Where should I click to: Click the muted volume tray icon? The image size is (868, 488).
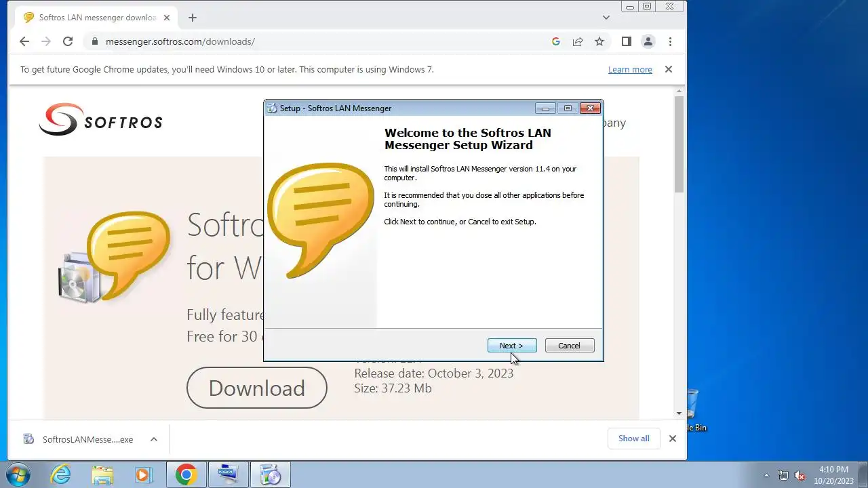(800, 475)
